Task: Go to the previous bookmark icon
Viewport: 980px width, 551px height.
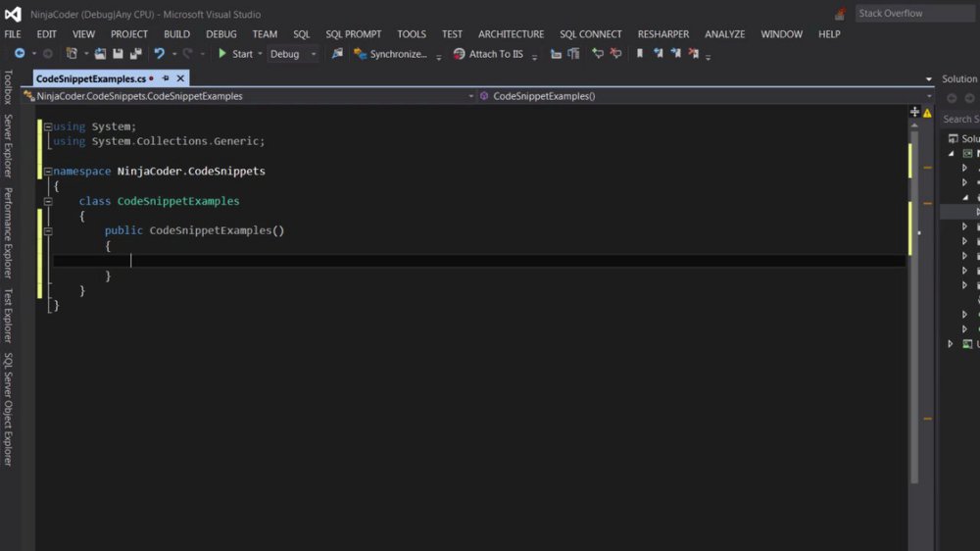Action: (659, 54)
